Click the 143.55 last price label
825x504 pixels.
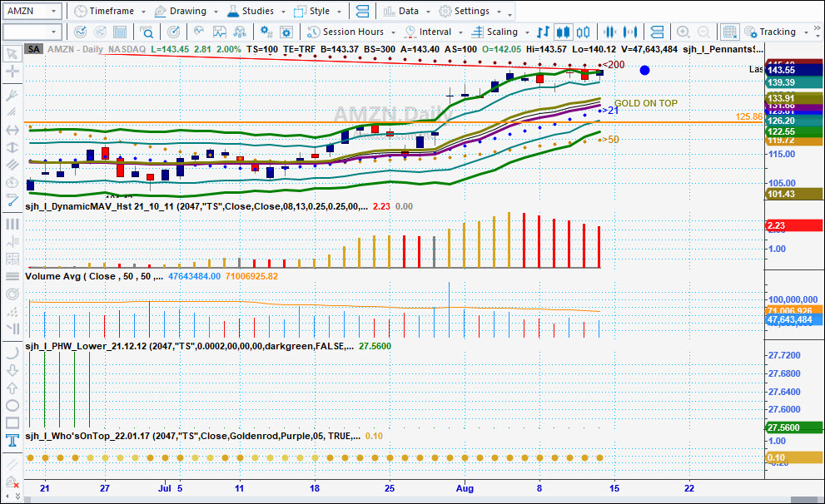point(794,70)
